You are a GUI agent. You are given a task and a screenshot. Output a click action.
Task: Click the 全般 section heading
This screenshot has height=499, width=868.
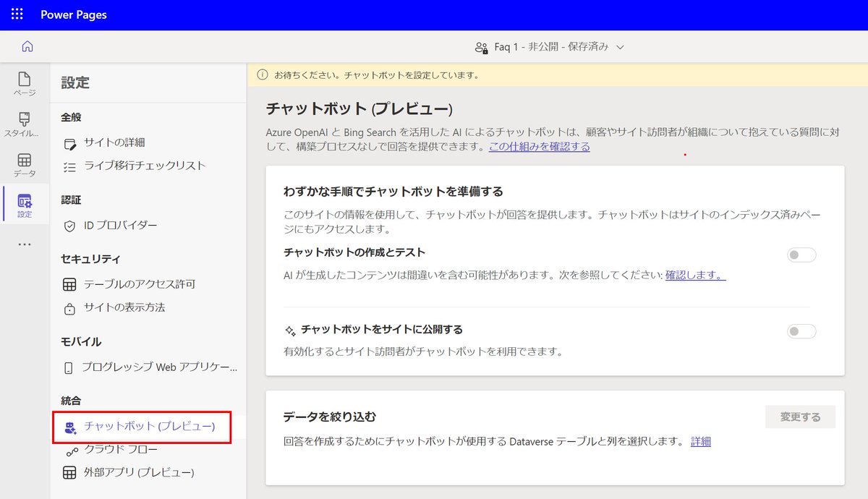click(x=72, y=118)
